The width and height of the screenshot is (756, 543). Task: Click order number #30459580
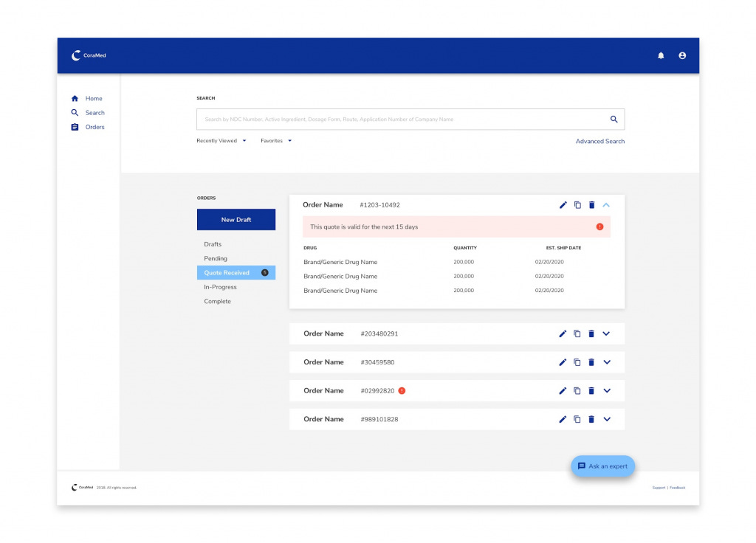(377, 362)
